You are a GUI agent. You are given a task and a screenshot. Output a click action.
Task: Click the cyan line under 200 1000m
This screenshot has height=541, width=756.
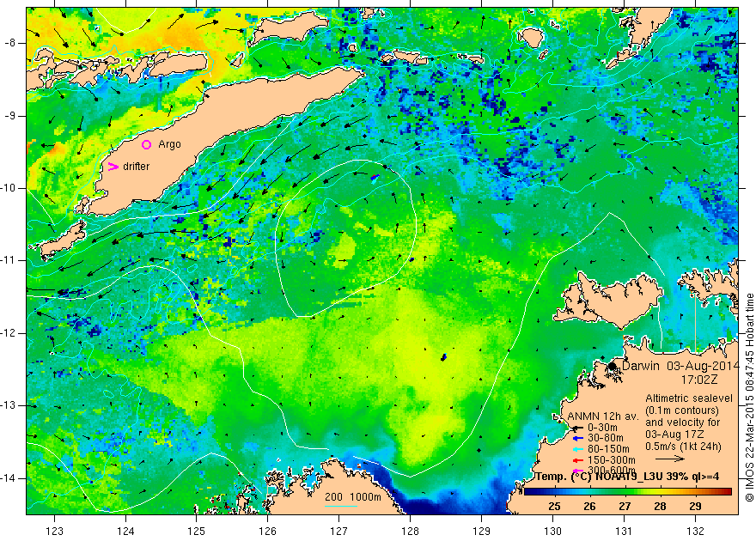(341, 506)
